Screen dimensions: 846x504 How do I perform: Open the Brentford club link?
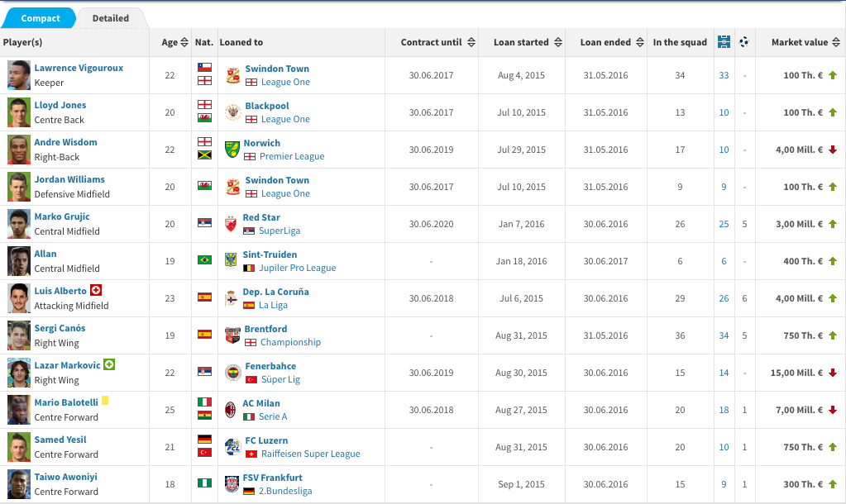click(x=265, y=329)
